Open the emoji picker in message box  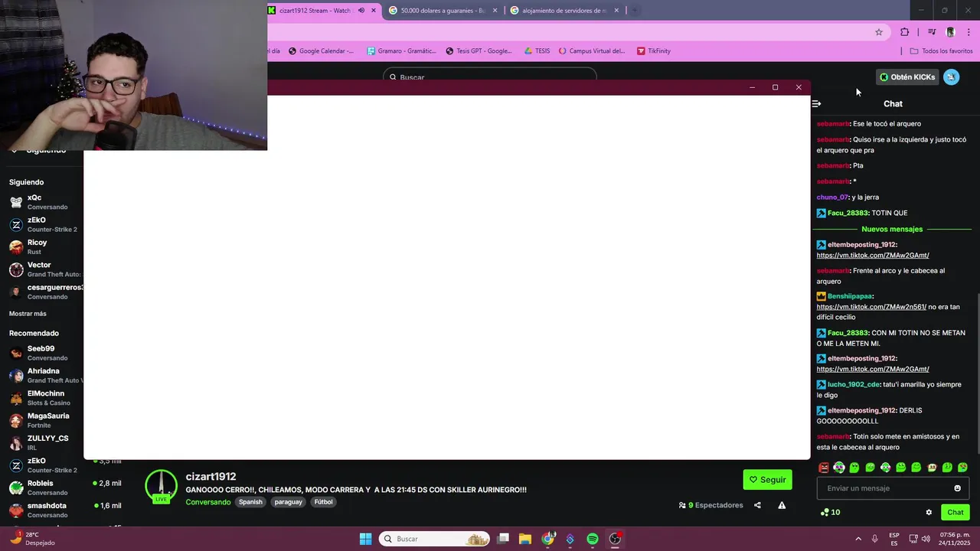point(957,488)
